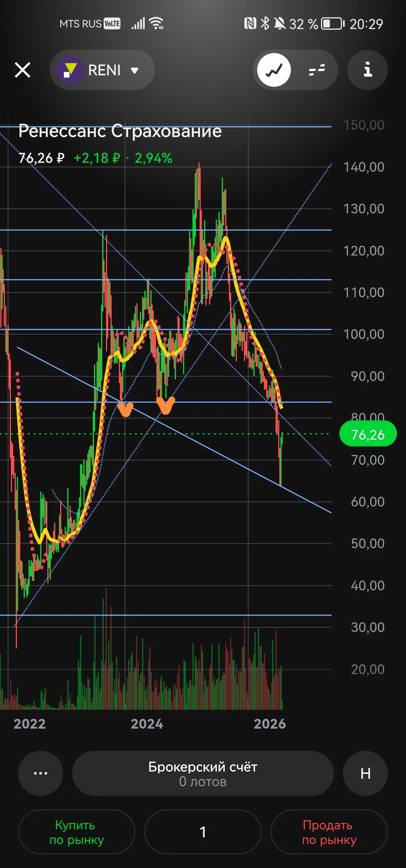Tap the Renaissance Insurance logo icon
This screenshot has height=868, width=406.
[70, 70]
